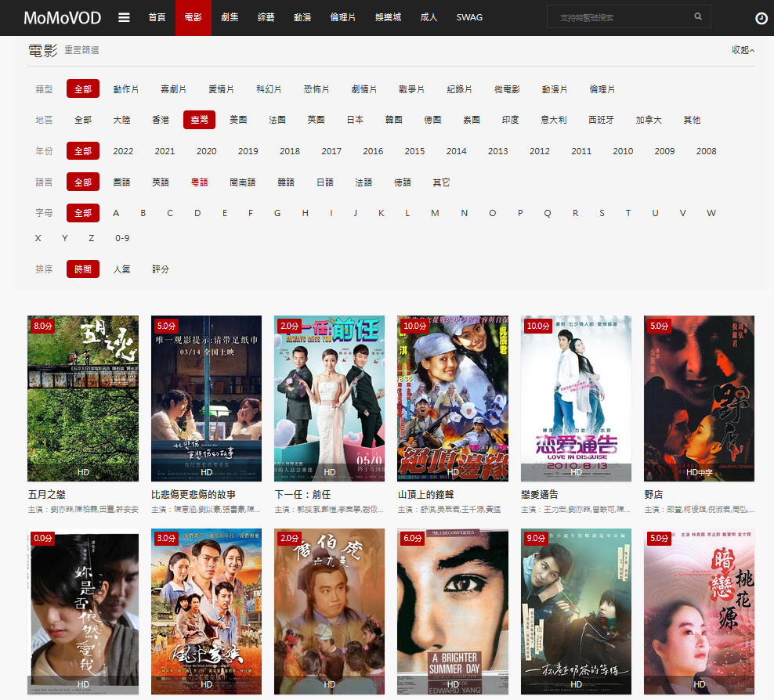Image resolution: width=774 pixels, height=700 pixels.
Task: Select the 動作片 genre filter
Action: [x=125, y=89]
